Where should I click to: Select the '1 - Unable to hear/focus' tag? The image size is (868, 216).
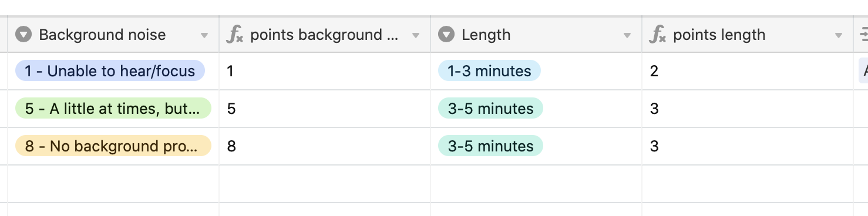click(110, 71)
